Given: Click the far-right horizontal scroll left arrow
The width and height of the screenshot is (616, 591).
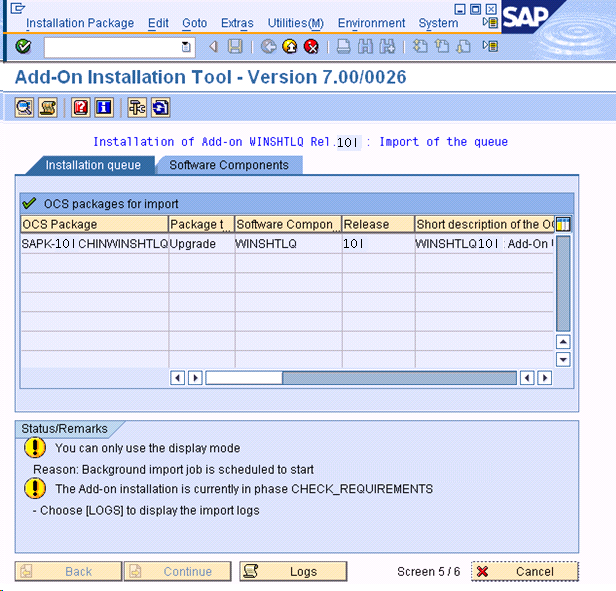Looking at the screenshot, I should (x=527, y=378).
